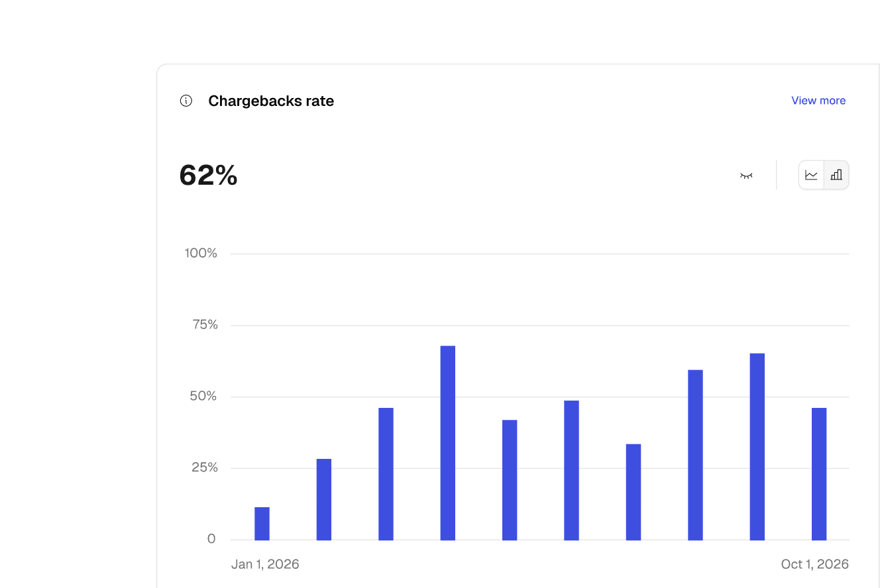This screenshot has height=588, width=880.
Task: Click the Chargebacks rate title
Action: tap(271, 101)
